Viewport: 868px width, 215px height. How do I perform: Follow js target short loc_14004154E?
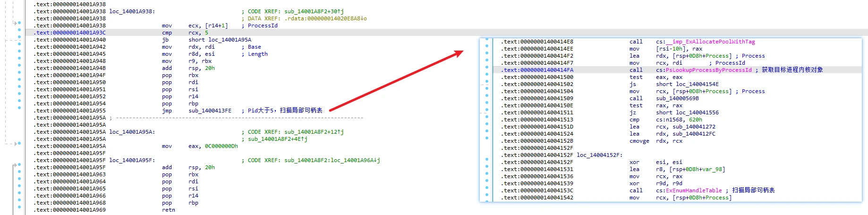point(687,84)
